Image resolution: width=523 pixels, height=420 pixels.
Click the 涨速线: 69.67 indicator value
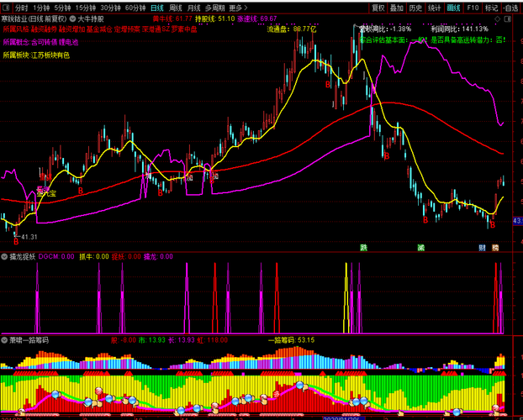tap(257, 19)
